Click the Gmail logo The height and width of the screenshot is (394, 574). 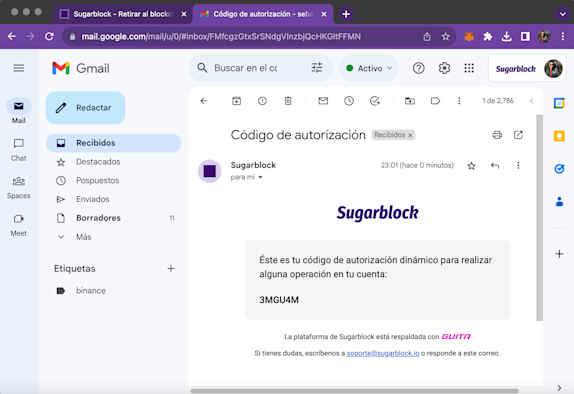click(81, 68)
